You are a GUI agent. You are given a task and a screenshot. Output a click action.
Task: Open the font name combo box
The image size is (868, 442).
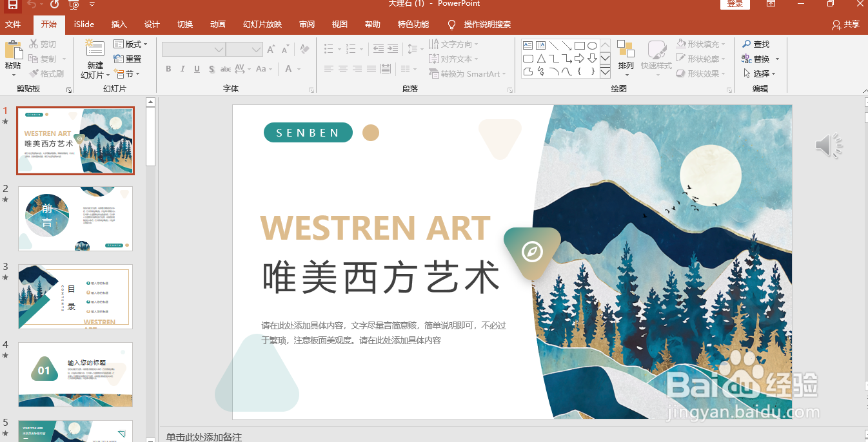tap(193, 50)
